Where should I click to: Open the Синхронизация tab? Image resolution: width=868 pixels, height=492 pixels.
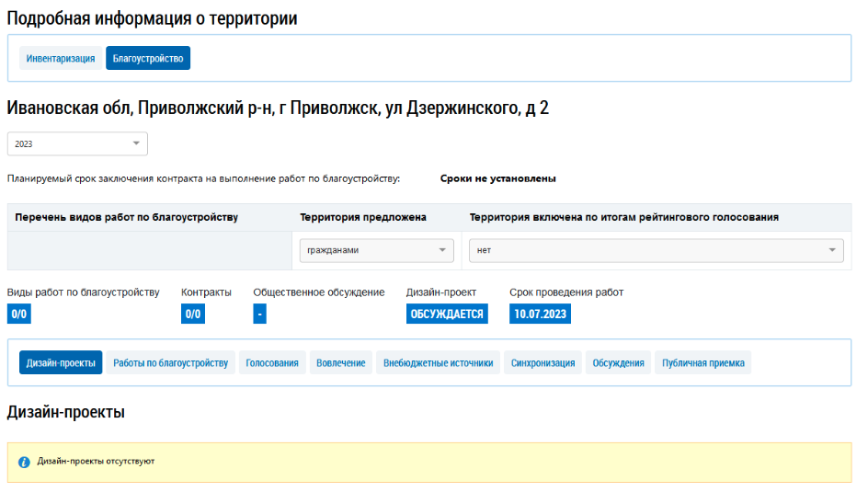coord(543,363)
